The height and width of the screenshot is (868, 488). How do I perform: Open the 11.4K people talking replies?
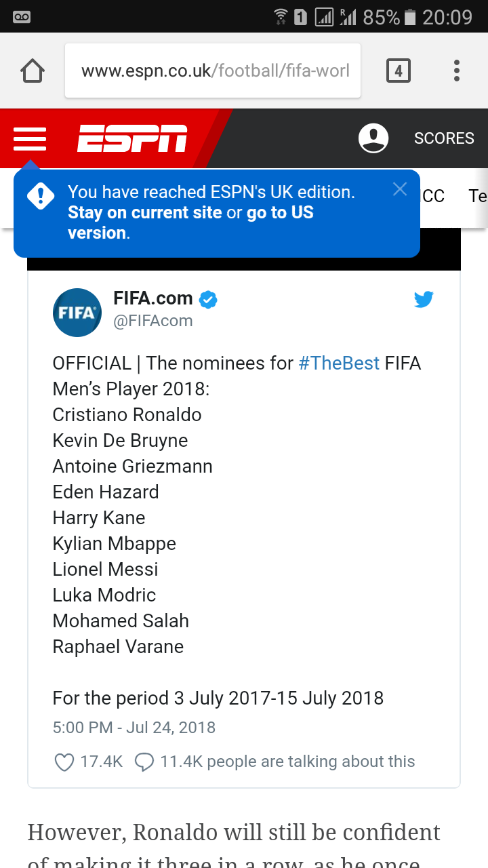pyautogui.click(x=274, y=762)
